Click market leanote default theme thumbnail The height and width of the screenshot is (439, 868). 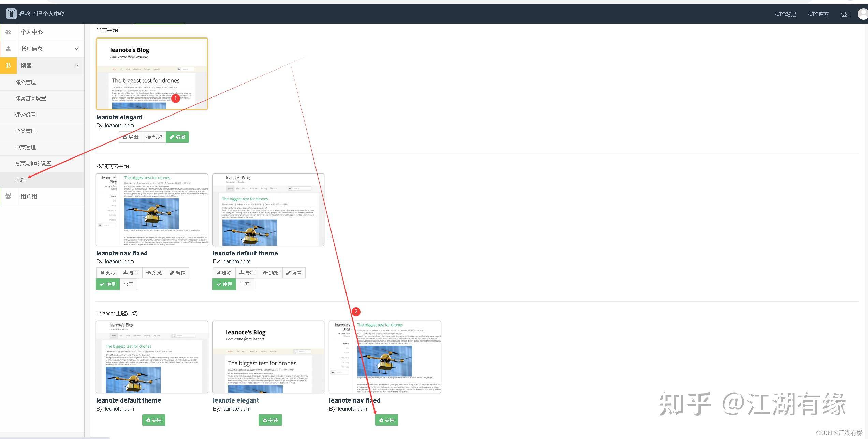click(x=152, y=357)
